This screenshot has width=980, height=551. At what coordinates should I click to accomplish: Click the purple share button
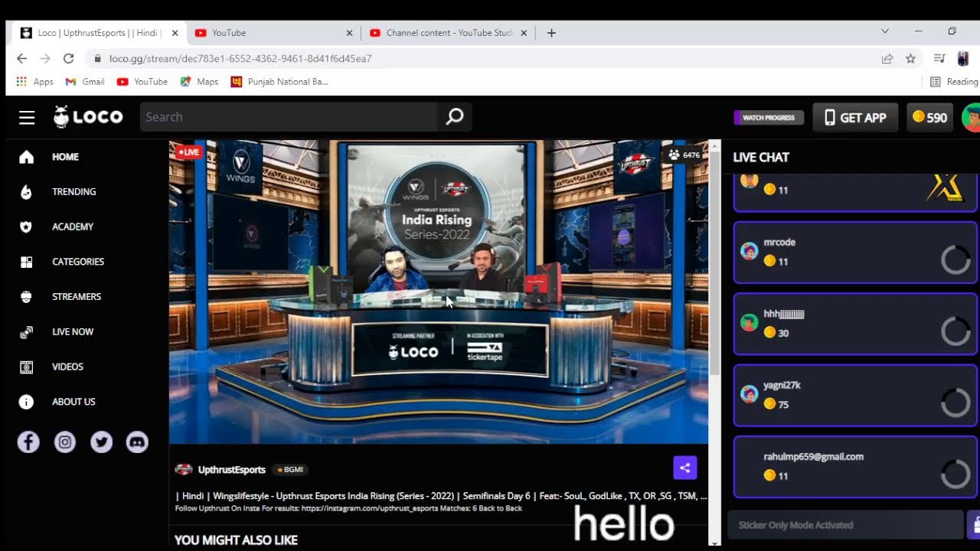tap(685, 468)
